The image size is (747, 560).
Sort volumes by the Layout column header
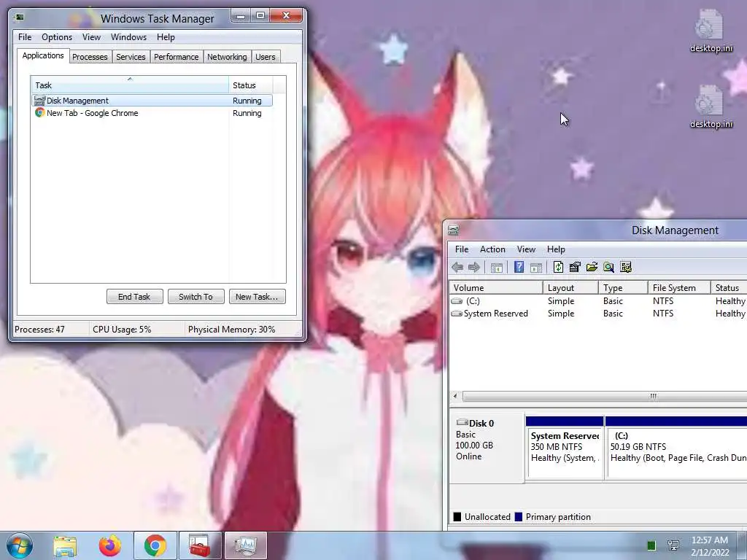tap(570, 287)
